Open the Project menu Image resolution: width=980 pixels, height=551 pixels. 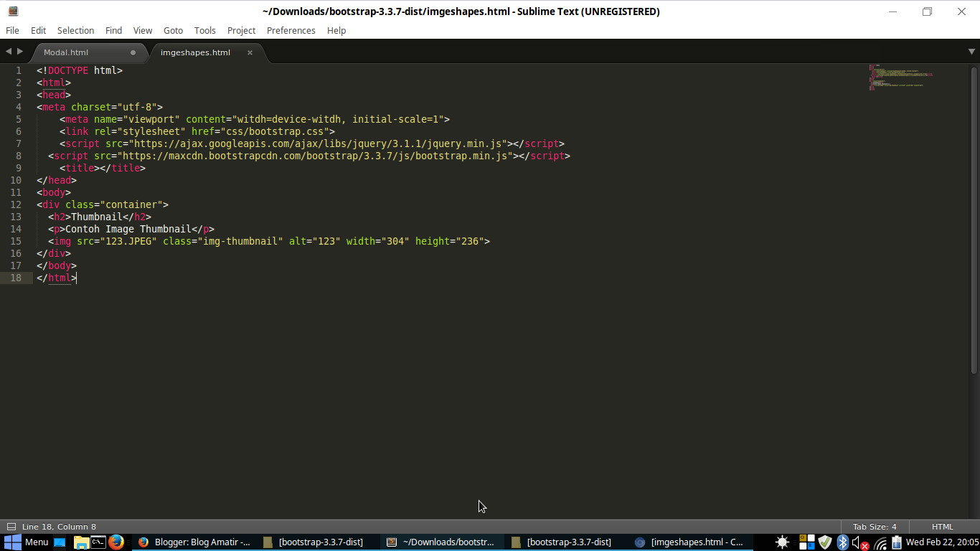tap(241, 31)
